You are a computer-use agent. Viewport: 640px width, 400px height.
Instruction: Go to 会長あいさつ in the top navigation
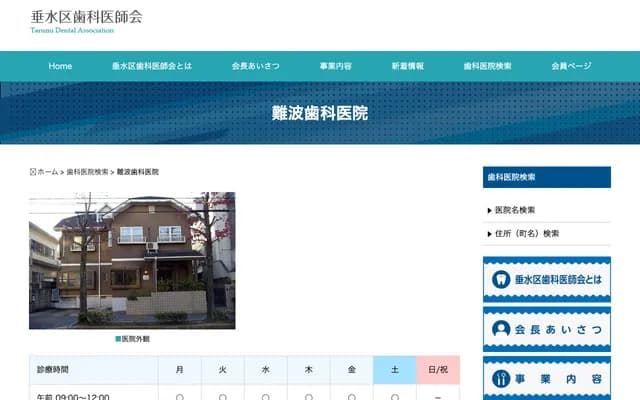[256, 66]
